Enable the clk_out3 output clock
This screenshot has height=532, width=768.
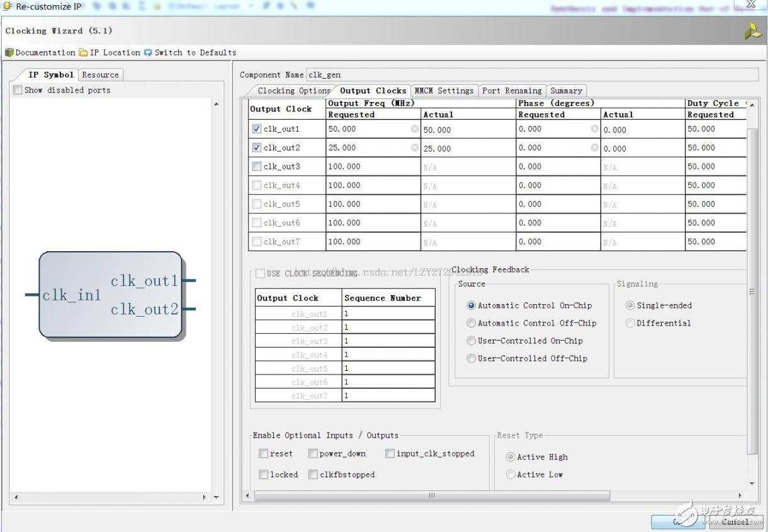point(256,167)
